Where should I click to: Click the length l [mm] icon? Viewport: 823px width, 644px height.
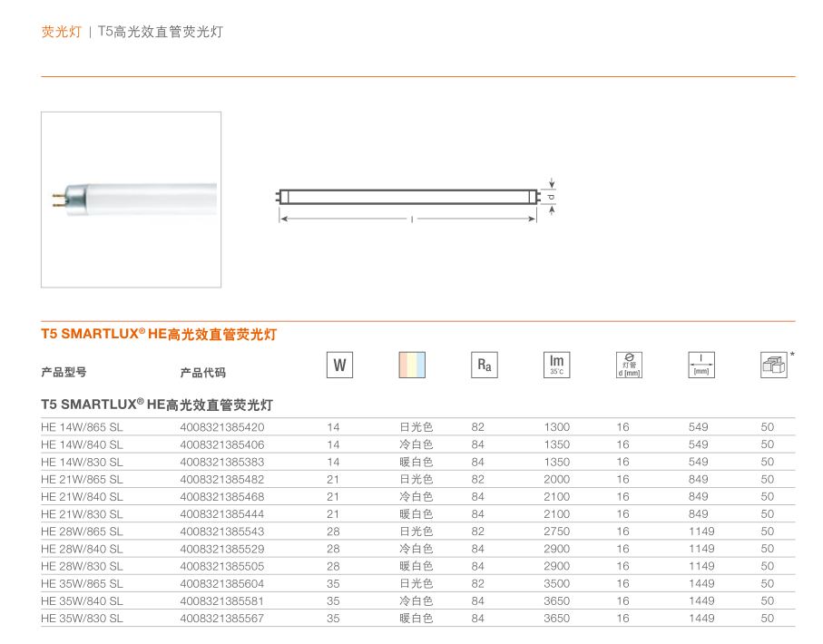point(701,365)
